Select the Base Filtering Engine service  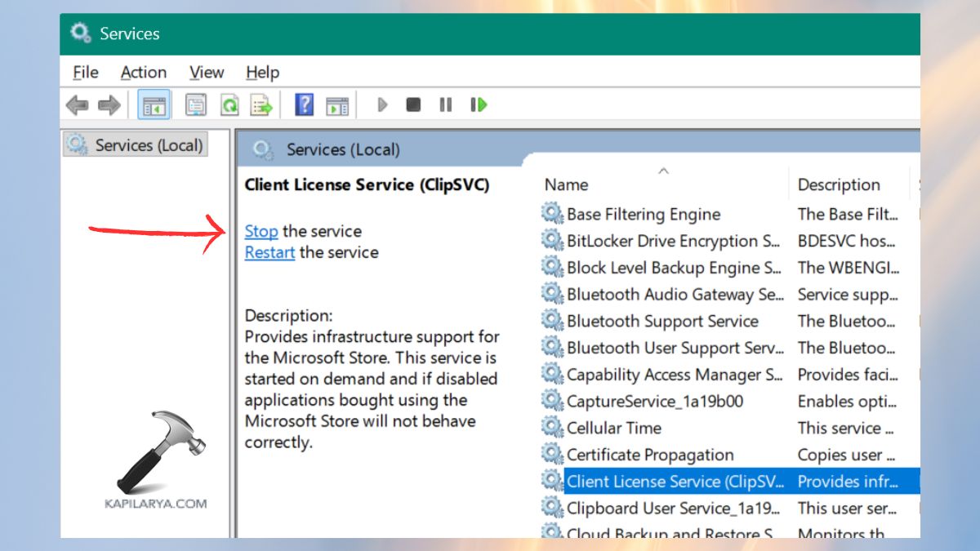642,214
